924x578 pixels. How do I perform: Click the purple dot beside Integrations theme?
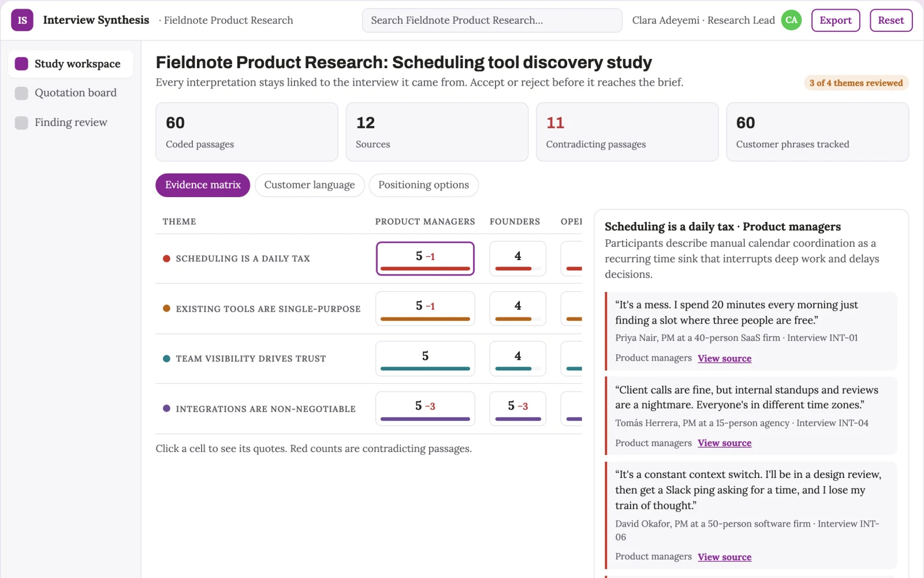click(166, 409)
